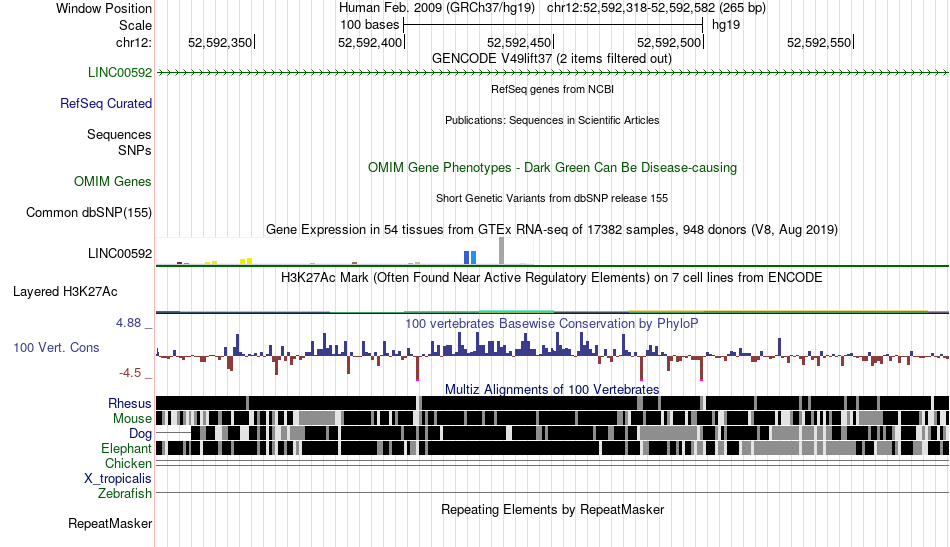
Task: Click the -4.5 PhyloP lower axis value
Action: (x=130, y=373)
